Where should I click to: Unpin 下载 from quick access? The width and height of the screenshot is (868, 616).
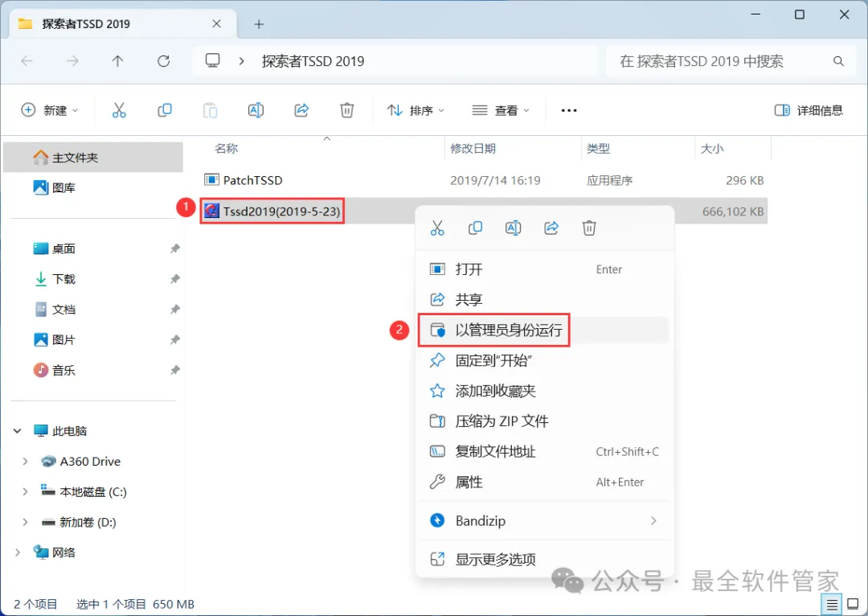pos(175,278)
